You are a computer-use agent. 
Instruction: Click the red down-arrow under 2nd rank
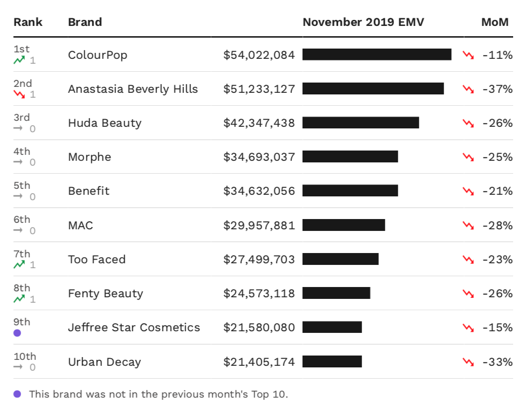(x=19, y=94)
